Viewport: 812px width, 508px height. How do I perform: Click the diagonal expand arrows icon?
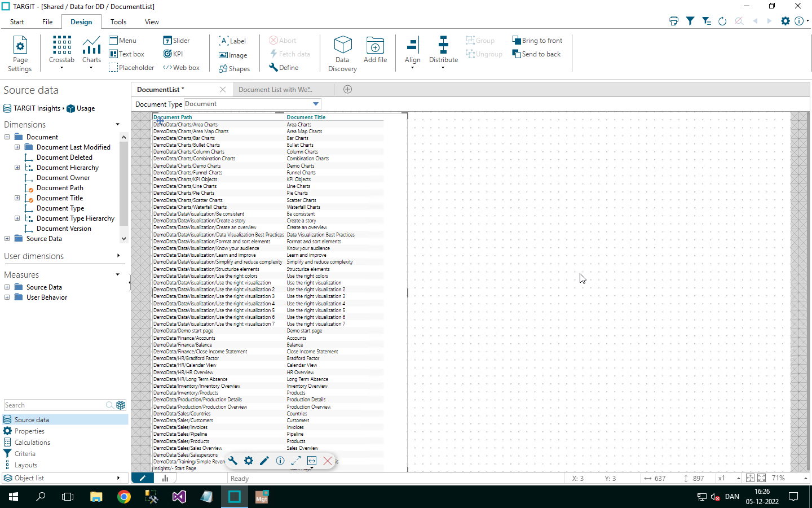(x=296, y=461)
